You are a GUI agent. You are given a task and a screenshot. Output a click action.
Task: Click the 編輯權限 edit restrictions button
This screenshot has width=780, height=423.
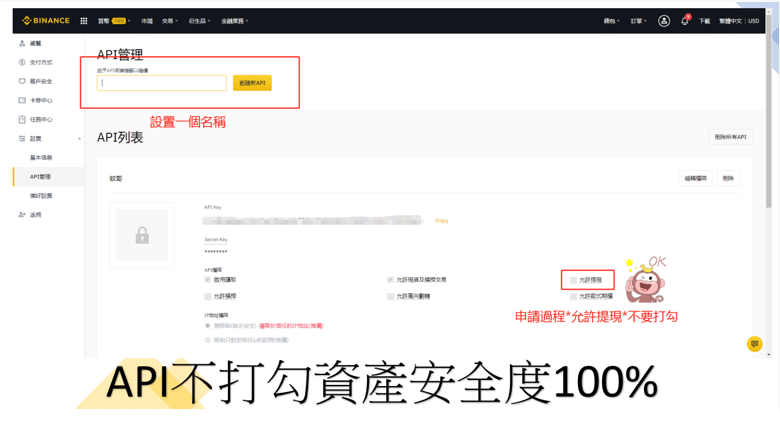(x=695, y=178)
